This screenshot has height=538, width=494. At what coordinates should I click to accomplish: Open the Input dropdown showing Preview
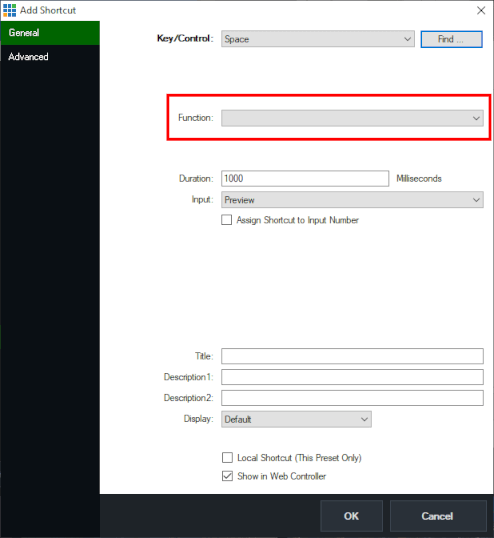coord(352,200)
